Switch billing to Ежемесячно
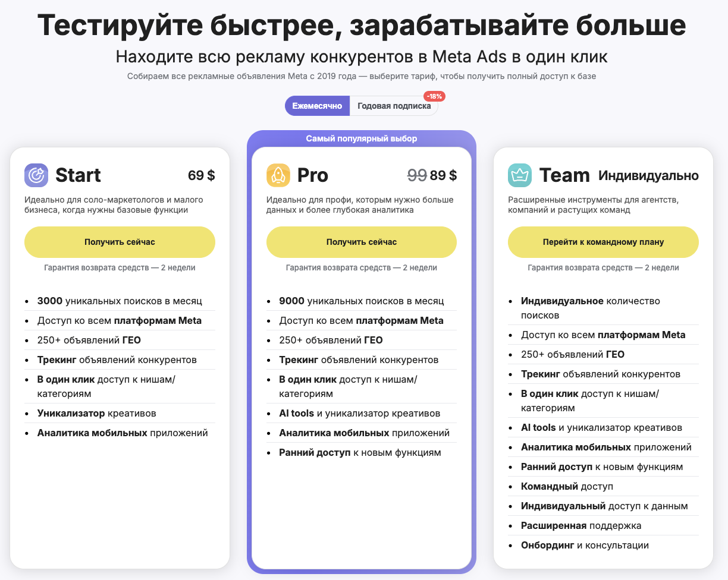Screen dimensions: 728x580 pyautogui.click(x=317, y=106)
